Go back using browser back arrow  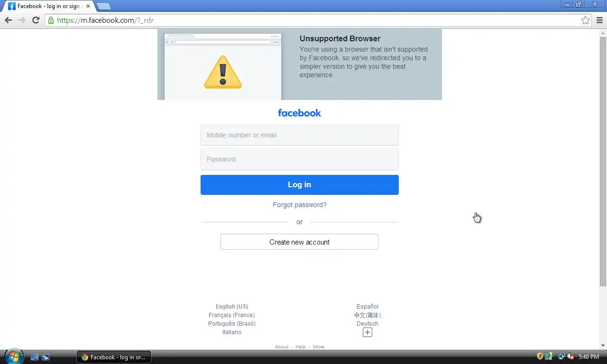coord(8,20)
